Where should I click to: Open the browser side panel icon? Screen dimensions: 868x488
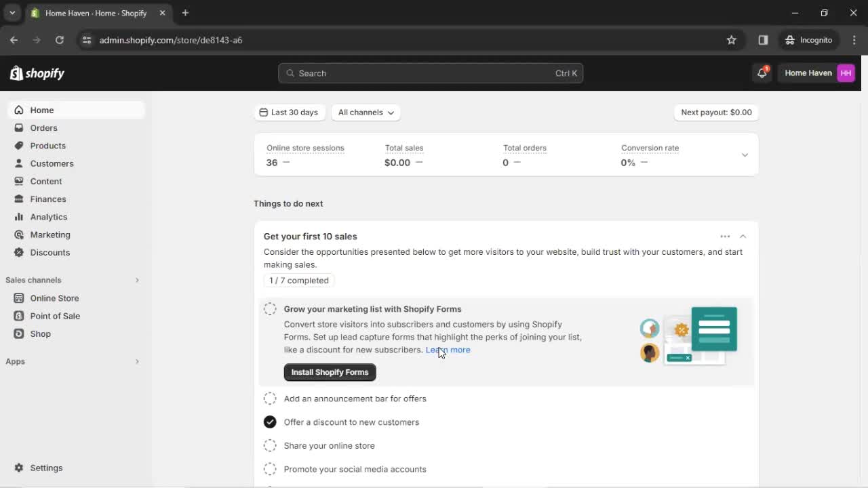click(x=763, y=40)
